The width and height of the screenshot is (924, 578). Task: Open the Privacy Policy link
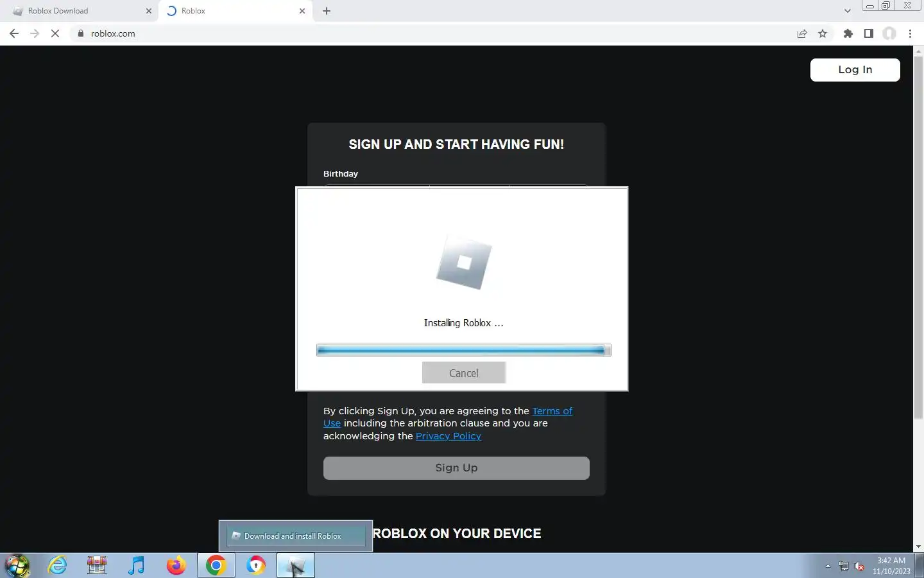click(448, 436)
